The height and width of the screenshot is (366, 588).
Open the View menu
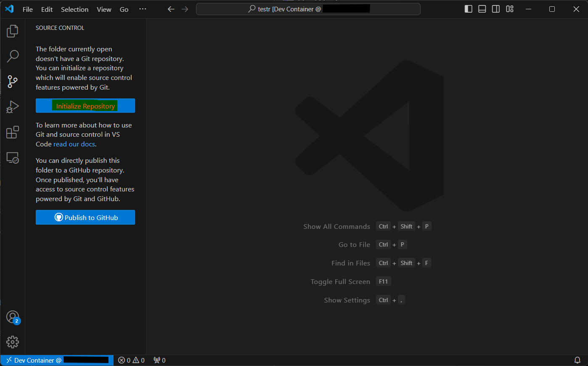pos(104,9)
